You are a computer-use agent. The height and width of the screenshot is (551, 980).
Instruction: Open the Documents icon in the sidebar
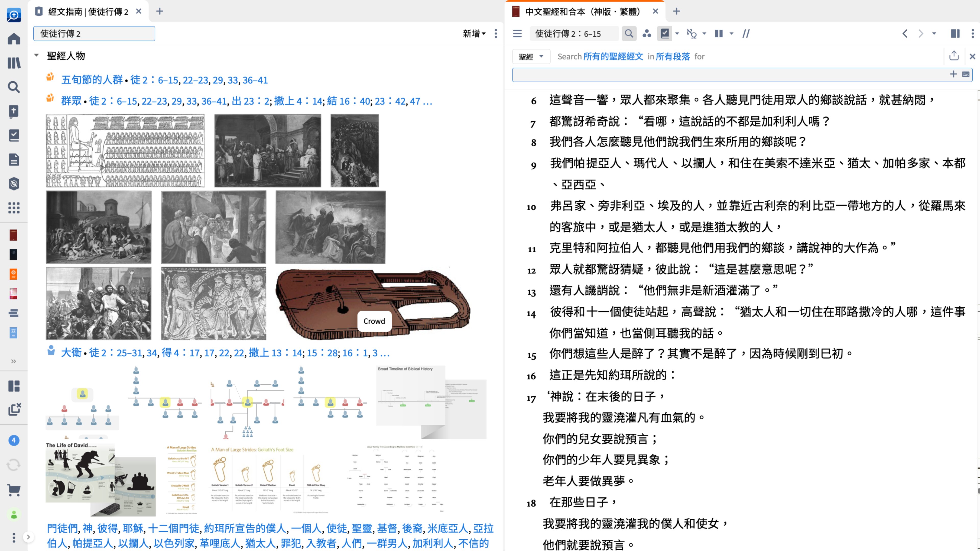tap(14, 160)
